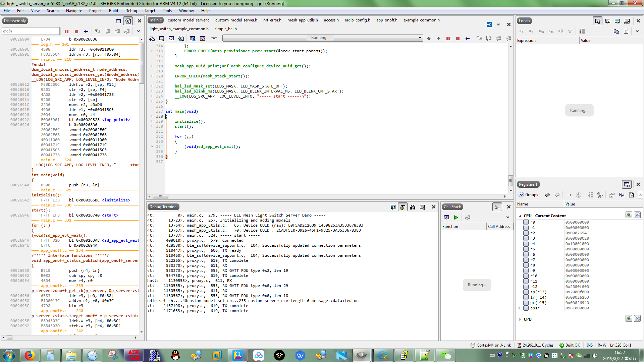Click the black chip icon in Registers toolbar
Viewport: 644px width, 362px height.
(547, 195)
